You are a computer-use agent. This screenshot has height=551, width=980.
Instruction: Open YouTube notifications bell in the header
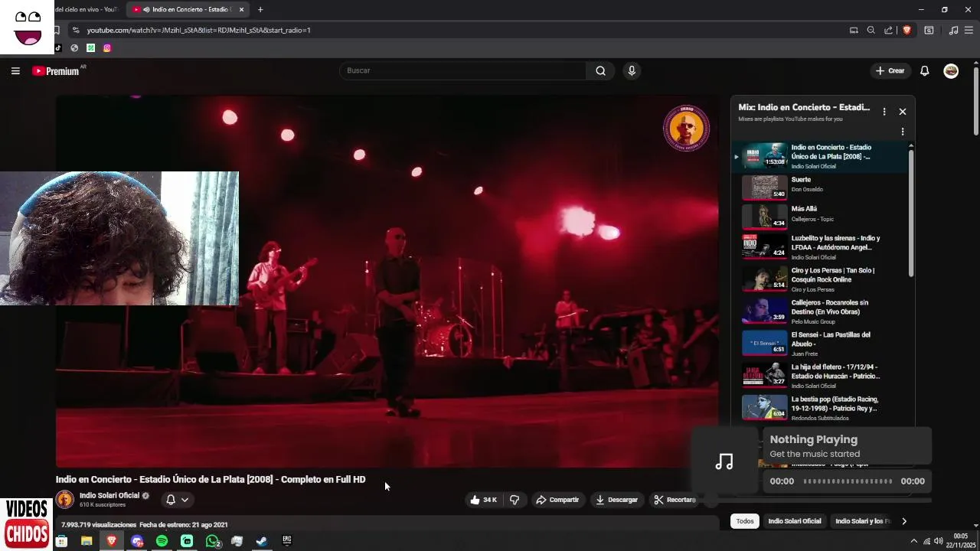tap(924, 70)
